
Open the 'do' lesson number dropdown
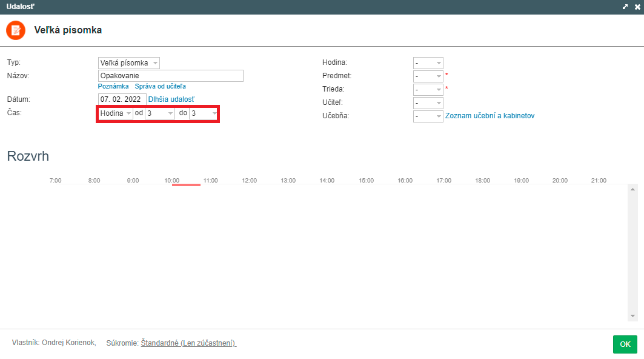pos(204,113)
